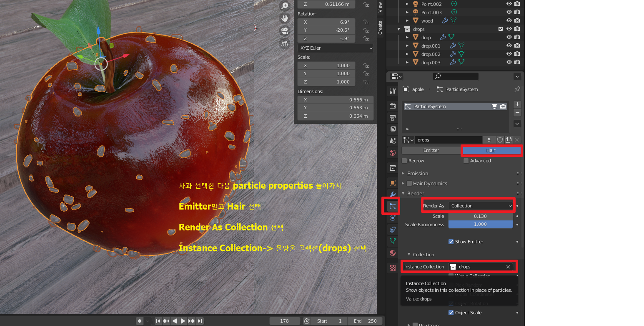The width and height of the screenshot is (644, 326).
Task: Collapse the drops collection in outliner
Action: click(x=399, y=29)
